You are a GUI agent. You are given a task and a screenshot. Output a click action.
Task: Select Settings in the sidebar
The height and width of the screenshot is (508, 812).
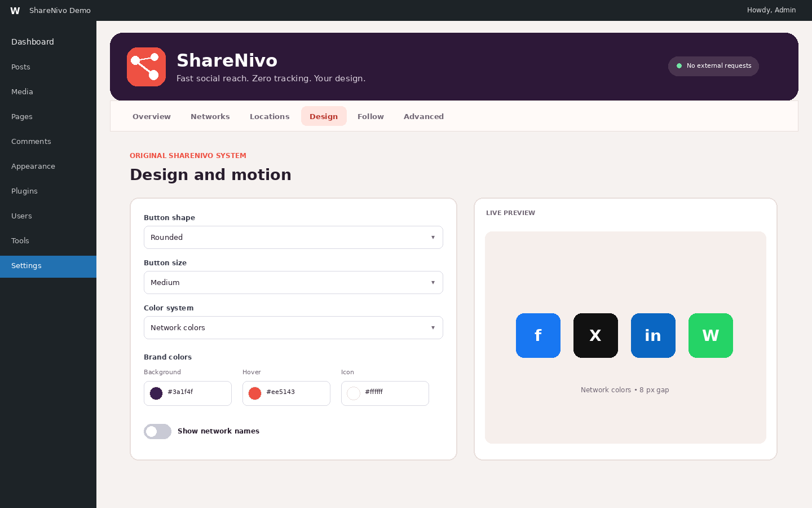[48, 266]
